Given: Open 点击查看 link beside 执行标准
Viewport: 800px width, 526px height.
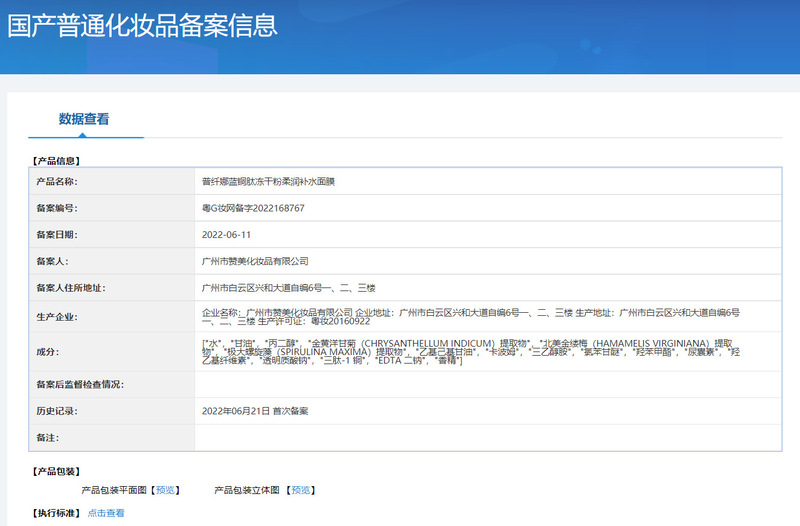Looking at the screenshot, I should tap(106, 513).
